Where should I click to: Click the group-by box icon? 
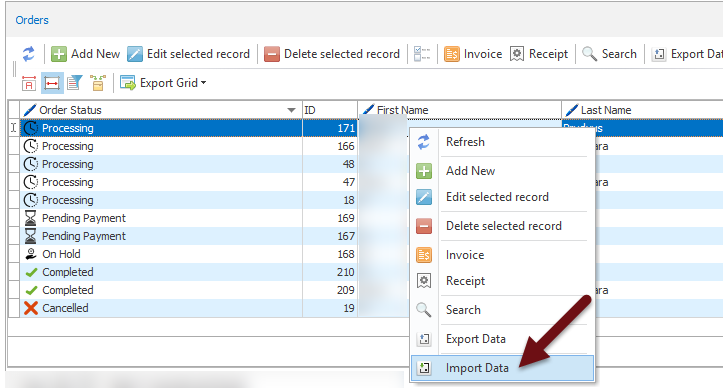(x=98, y=83)
